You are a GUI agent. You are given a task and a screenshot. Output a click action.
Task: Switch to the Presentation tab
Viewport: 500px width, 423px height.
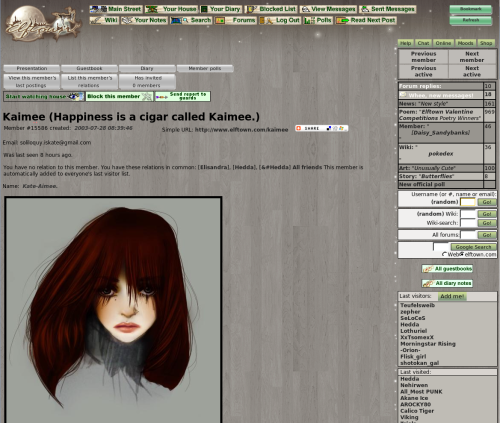click(32, 68)
